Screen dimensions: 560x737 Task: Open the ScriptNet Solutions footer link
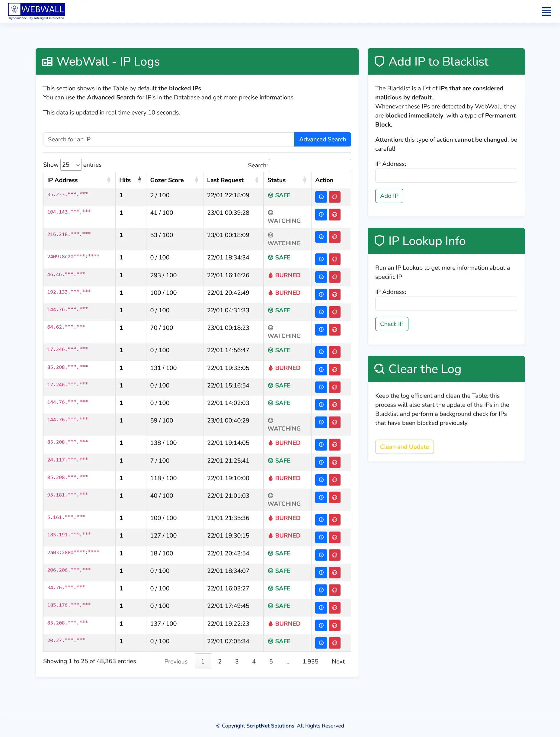click(x=270, y=726)
